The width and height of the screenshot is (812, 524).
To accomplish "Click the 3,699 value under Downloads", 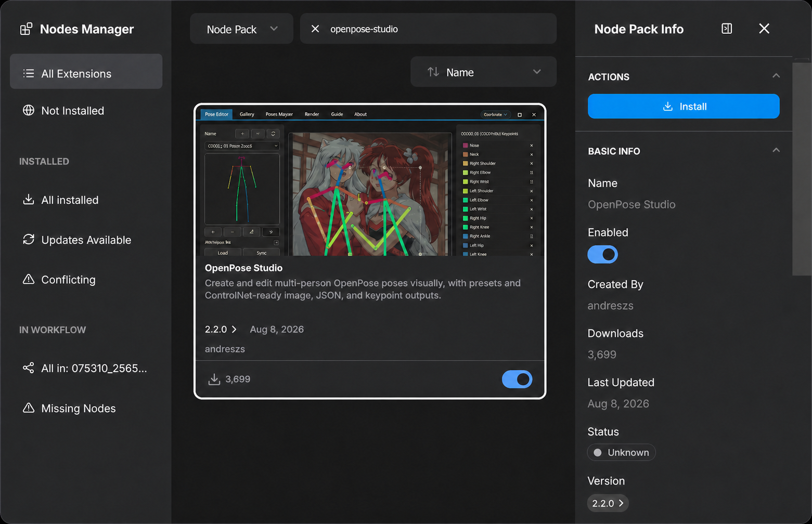I will click(x=602, y=355).
